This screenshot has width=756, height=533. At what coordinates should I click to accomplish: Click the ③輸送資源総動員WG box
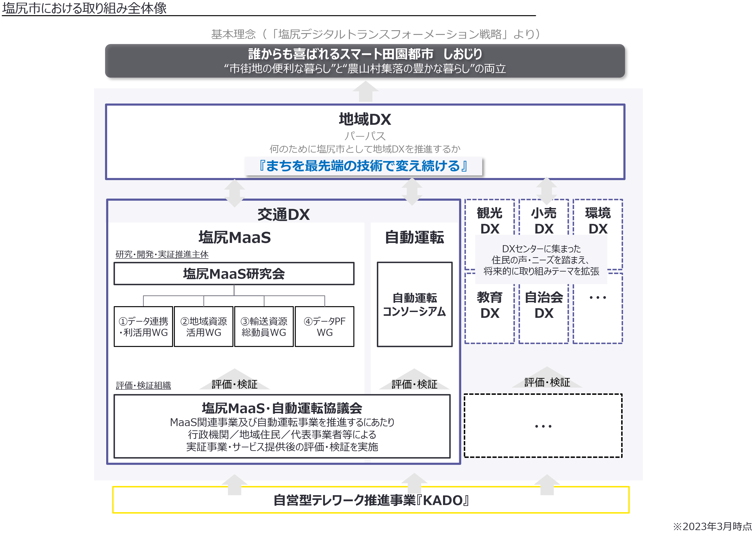click(264, 327)
